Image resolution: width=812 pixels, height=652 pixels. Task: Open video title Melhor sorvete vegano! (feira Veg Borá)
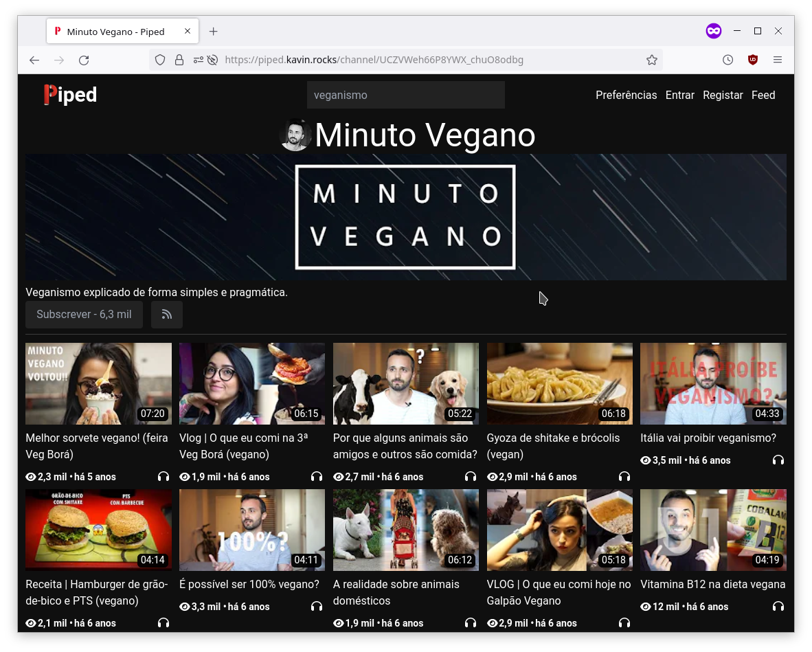97,447
